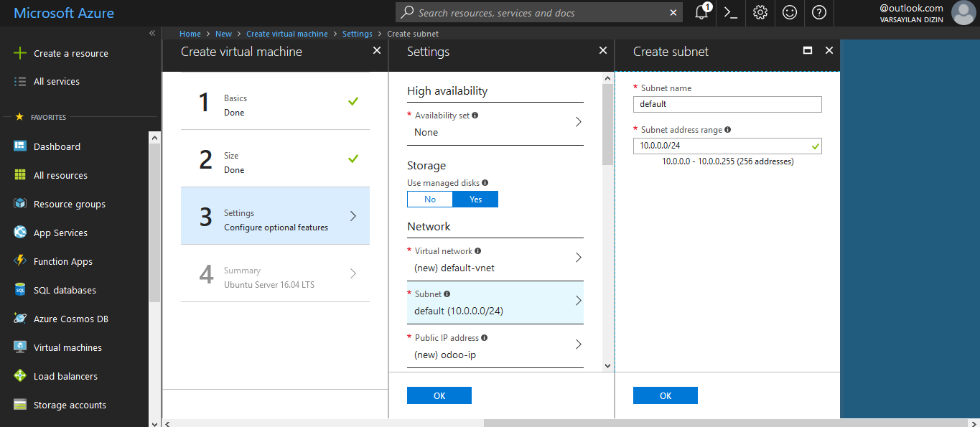
Task: Expand the Availability set option
Action: click(495, 123)
